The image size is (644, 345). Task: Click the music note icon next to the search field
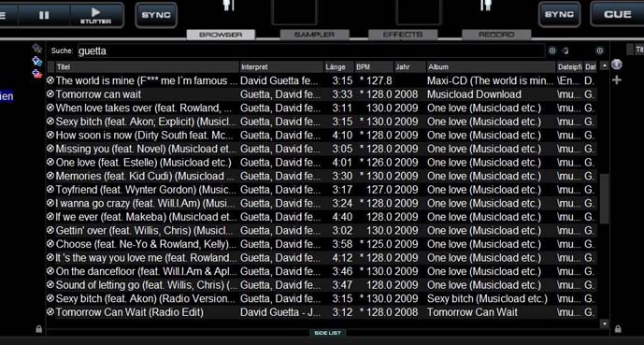pos(566,50)
